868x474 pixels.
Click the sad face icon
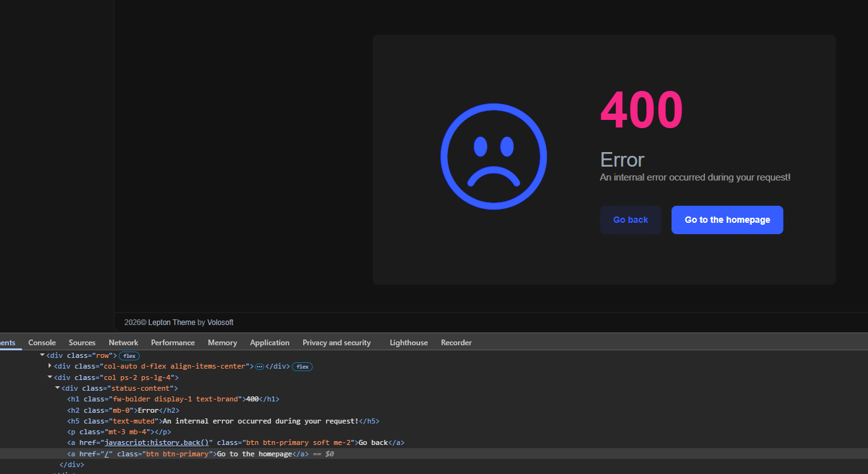point(493,157)
